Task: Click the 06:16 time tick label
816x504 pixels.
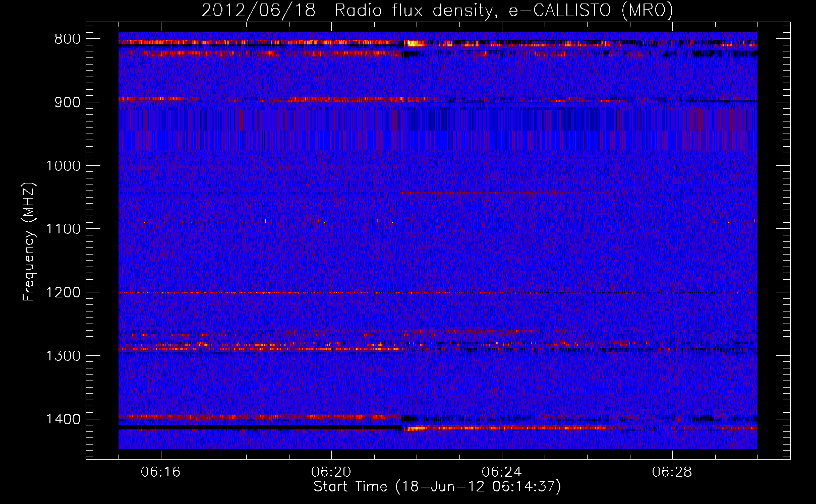Action: [161, 472]
